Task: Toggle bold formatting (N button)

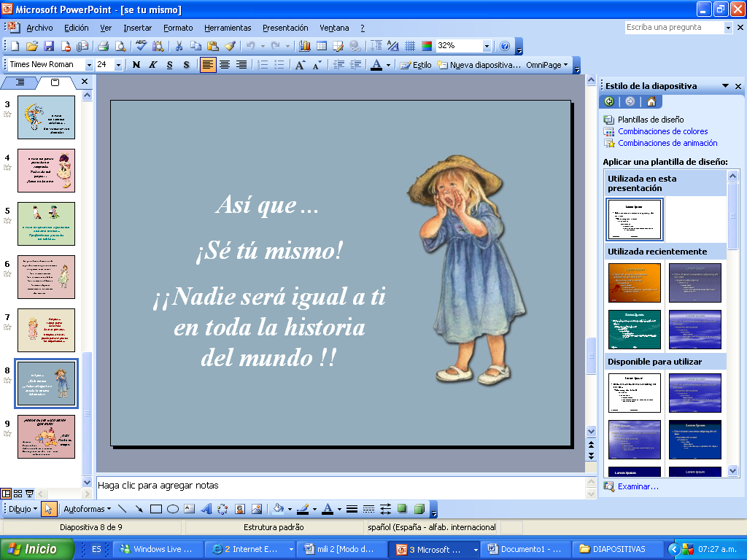Action: (136, 65)
